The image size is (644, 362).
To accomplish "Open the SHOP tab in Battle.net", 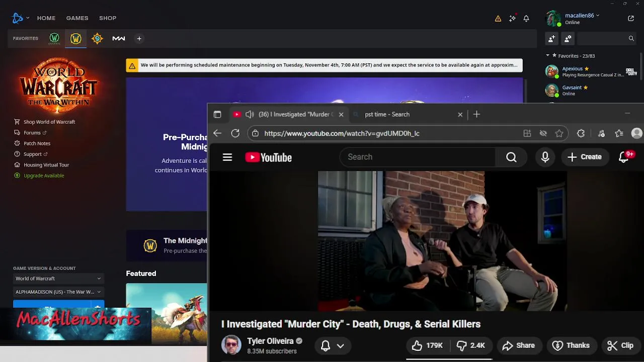I will pyautogui.click(x=108, y=18).
